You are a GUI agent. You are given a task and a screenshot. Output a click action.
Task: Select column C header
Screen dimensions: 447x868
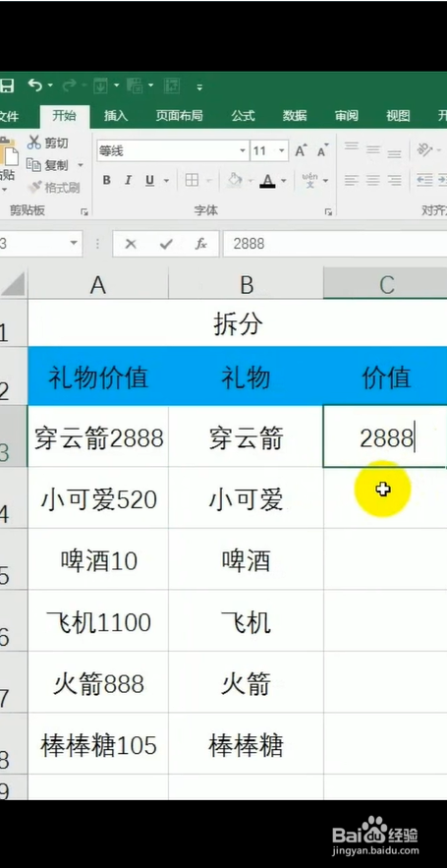[385, 284]
